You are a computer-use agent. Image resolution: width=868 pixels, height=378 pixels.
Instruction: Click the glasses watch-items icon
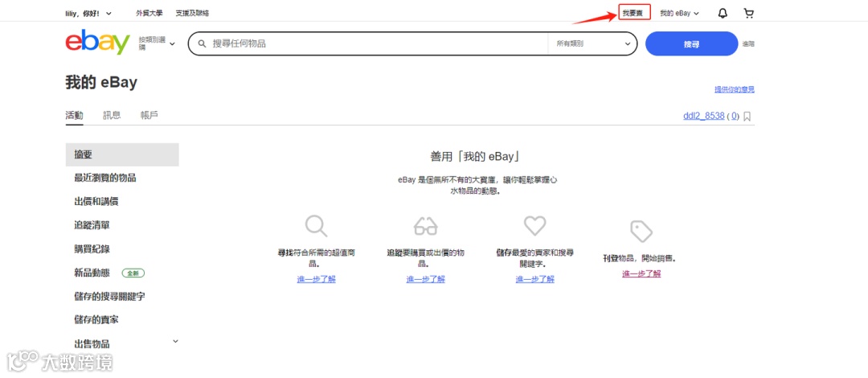(x=425, y=226)
